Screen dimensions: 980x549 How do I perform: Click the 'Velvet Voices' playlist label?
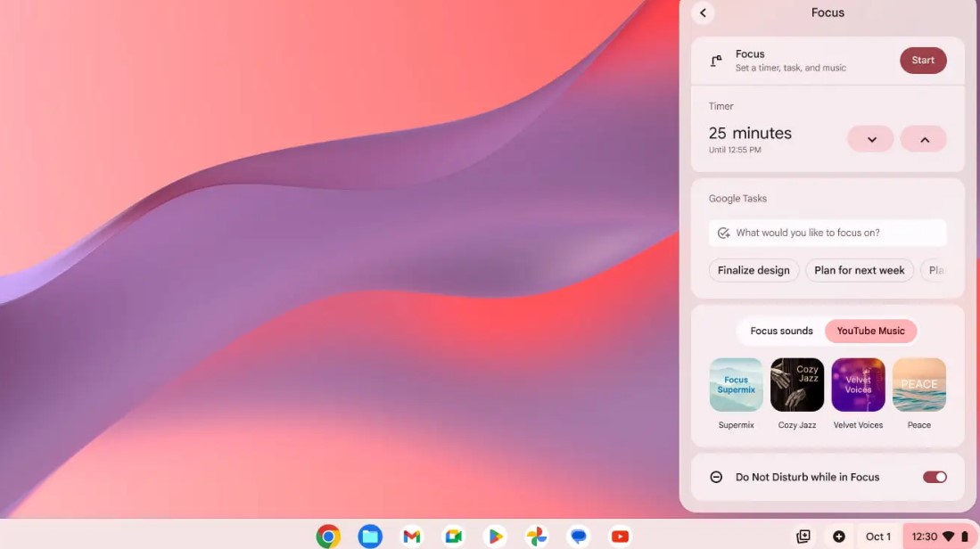coord(858,425)
